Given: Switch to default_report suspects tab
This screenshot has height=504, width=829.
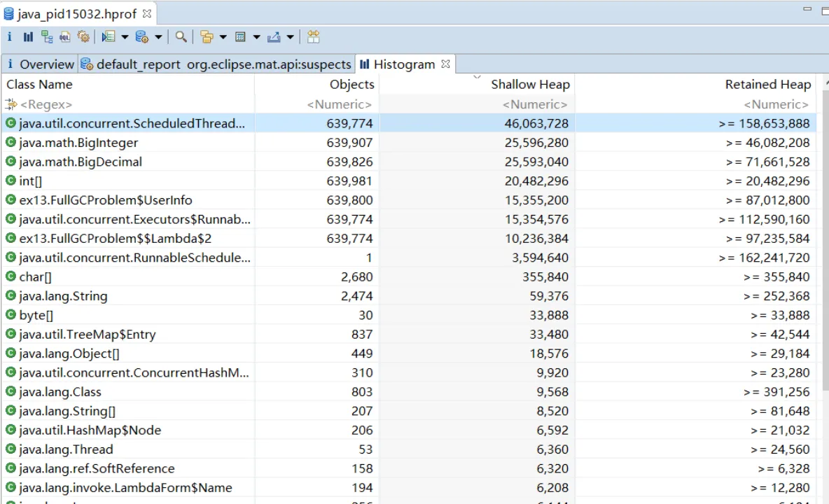Looking at the screenshot, I should pos(216,64).
